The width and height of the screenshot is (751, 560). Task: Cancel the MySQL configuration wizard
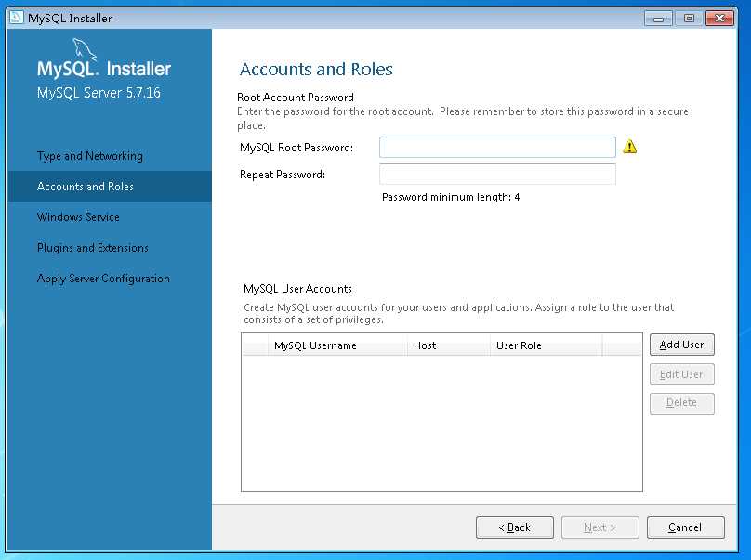685,527
